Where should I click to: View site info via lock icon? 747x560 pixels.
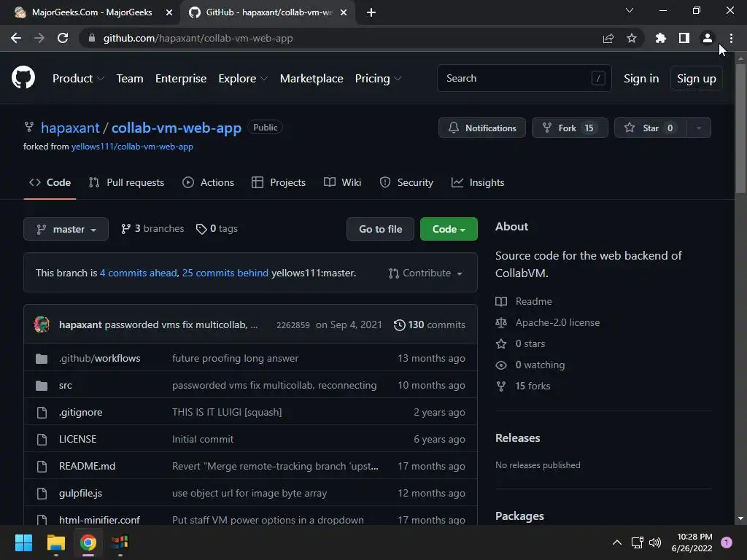(92, 38)
